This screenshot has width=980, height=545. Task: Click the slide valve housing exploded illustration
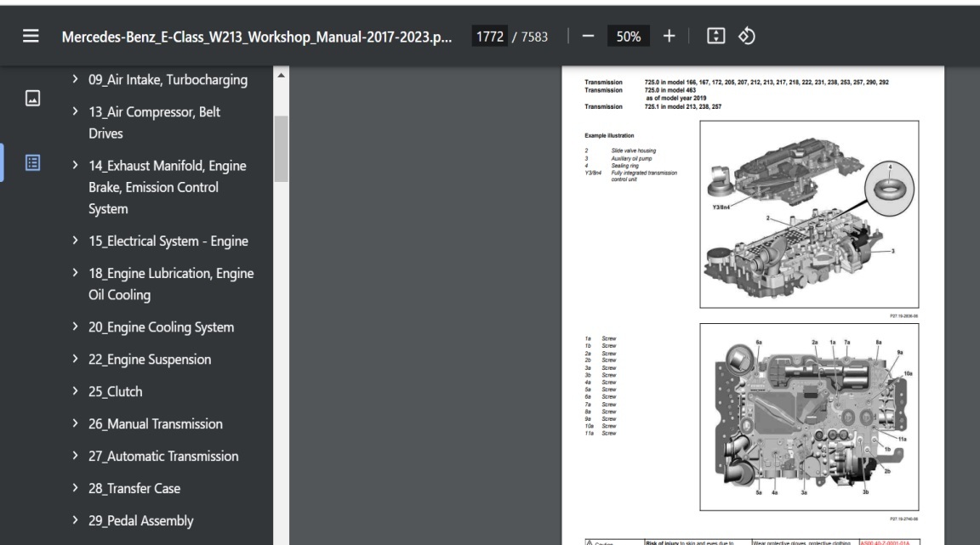[x=809, y=213]
